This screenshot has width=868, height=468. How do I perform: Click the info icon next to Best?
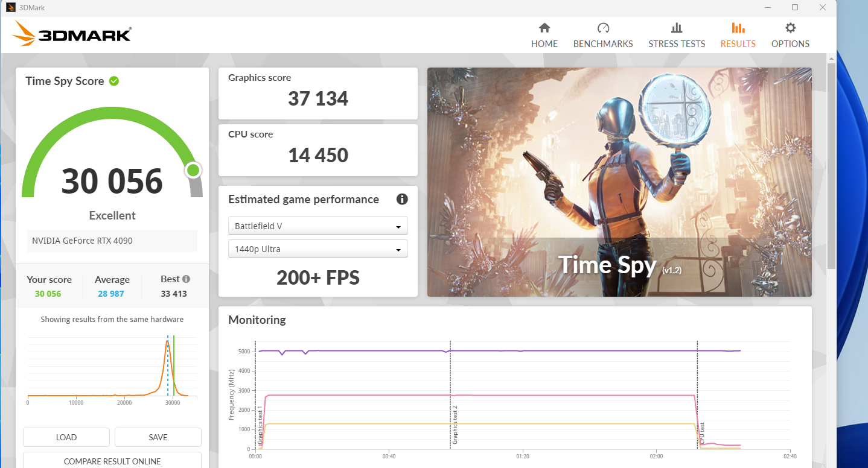pos(186,279)
